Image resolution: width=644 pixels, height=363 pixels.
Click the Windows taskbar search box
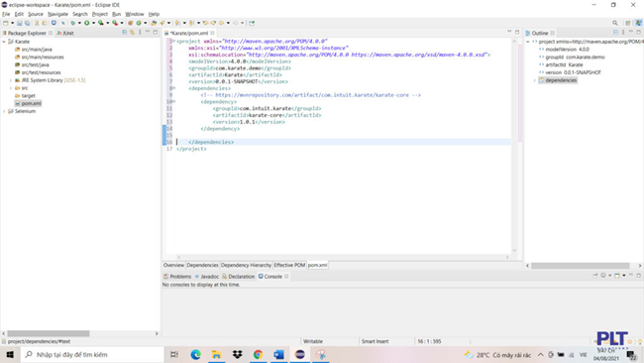click(x=92, y=354)
